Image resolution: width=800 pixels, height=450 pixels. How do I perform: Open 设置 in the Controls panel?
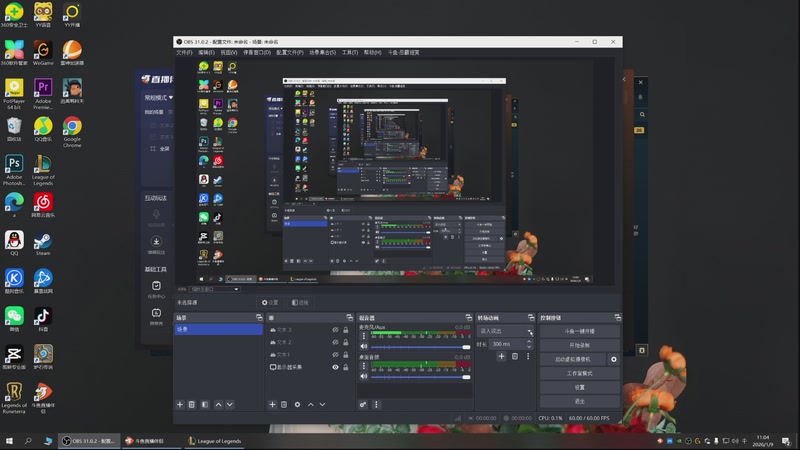580,387
